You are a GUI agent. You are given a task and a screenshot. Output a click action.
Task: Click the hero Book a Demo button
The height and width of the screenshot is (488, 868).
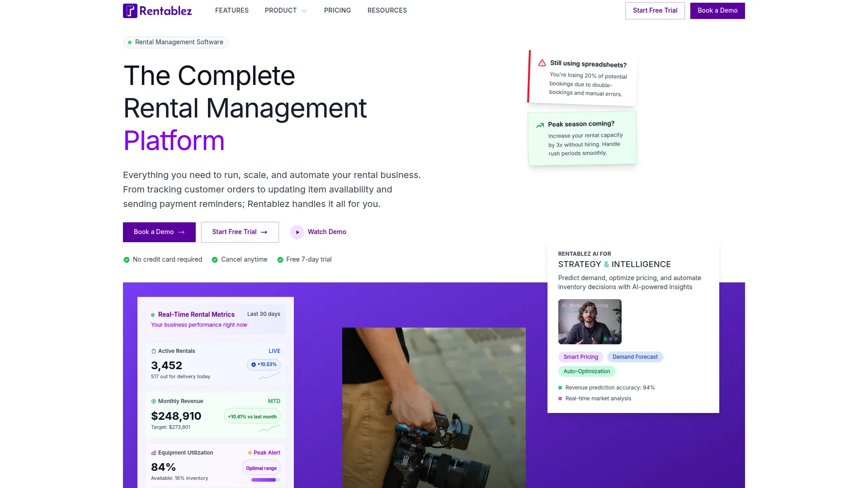159,232
